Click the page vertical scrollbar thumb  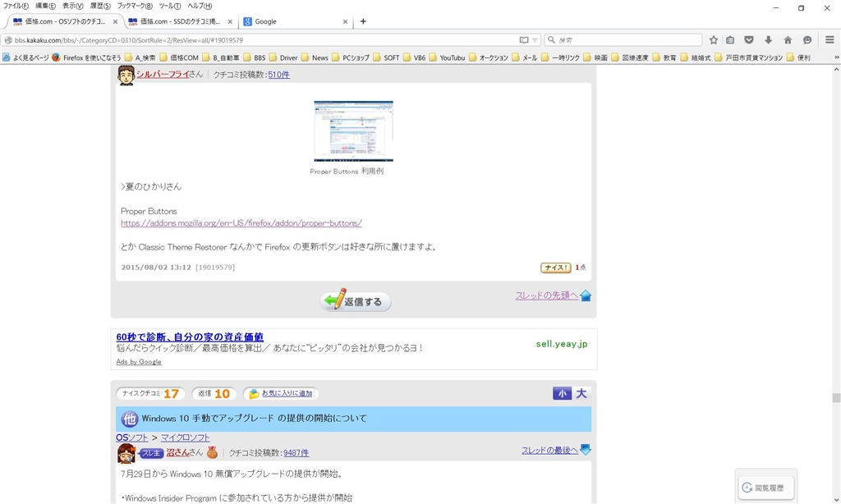[836, 398]
